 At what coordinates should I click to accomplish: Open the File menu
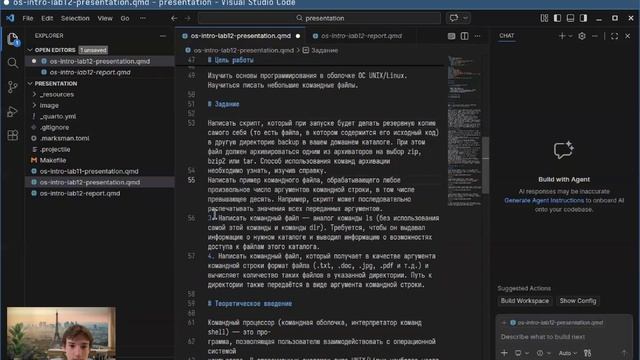pyautogui.click(x=28, y=18)
